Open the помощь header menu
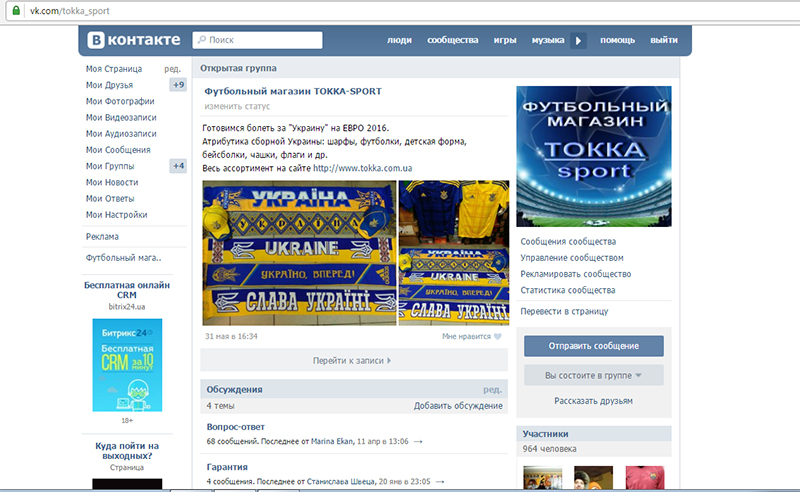This screenshot has width=800, height=492. coord(617,40)
